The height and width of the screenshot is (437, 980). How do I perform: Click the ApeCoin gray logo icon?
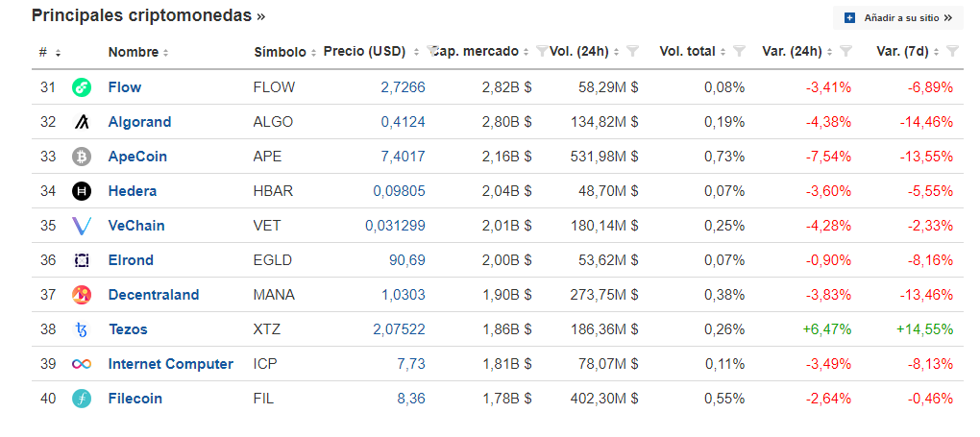click(82, 157)
